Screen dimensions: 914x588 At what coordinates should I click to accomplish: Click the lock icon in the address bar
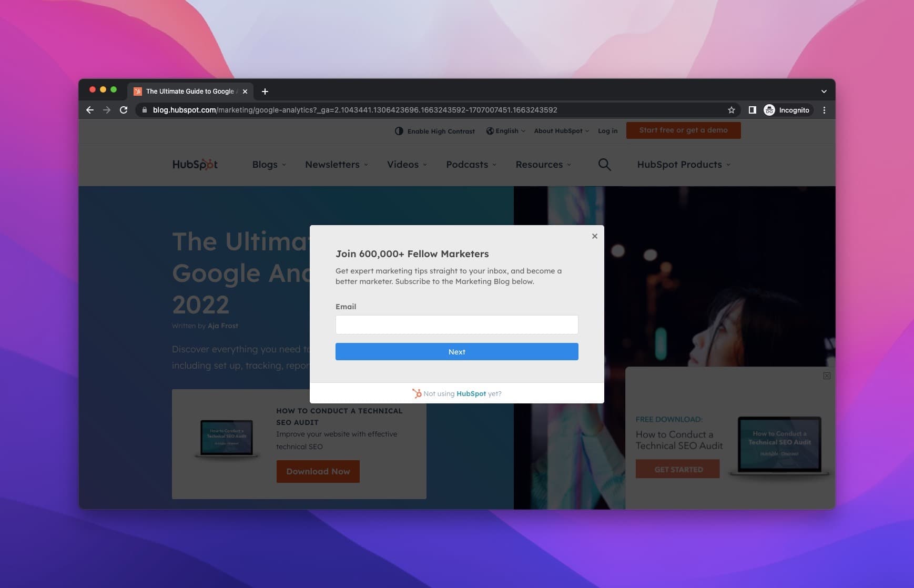tap(145, 110)
